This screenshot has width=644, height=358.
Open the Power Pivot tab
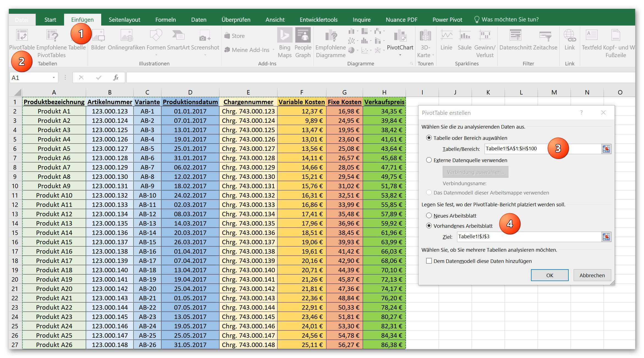coord(447,20)
